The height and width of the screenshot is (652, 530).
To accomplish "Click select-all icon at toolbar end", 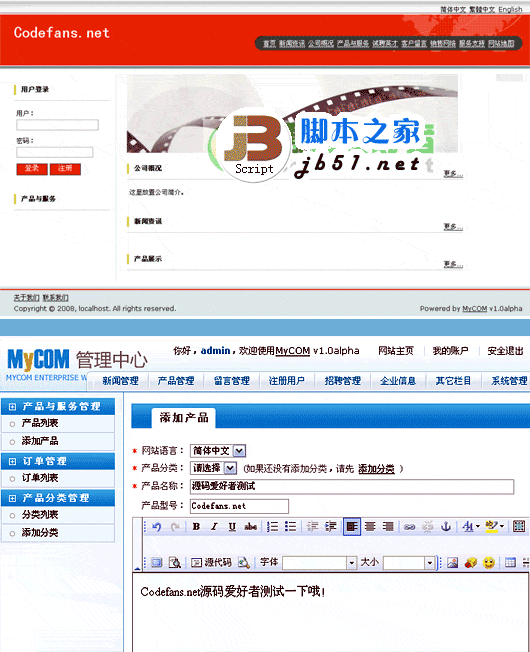I will (x=519, y=527).
